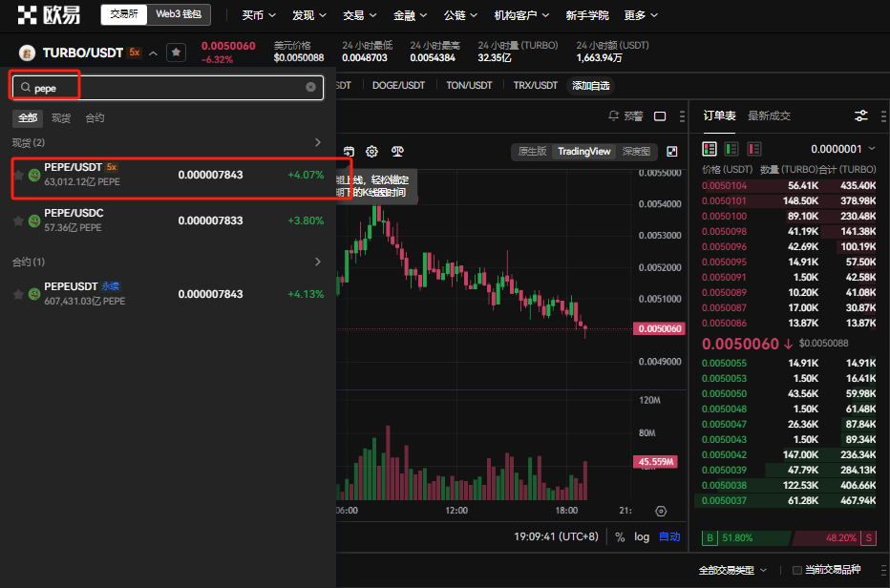Image resolution: width=890 pixels, height=588 pixels.
Task: Open order book filter settings icon
Action: click(x=861, y=115)
